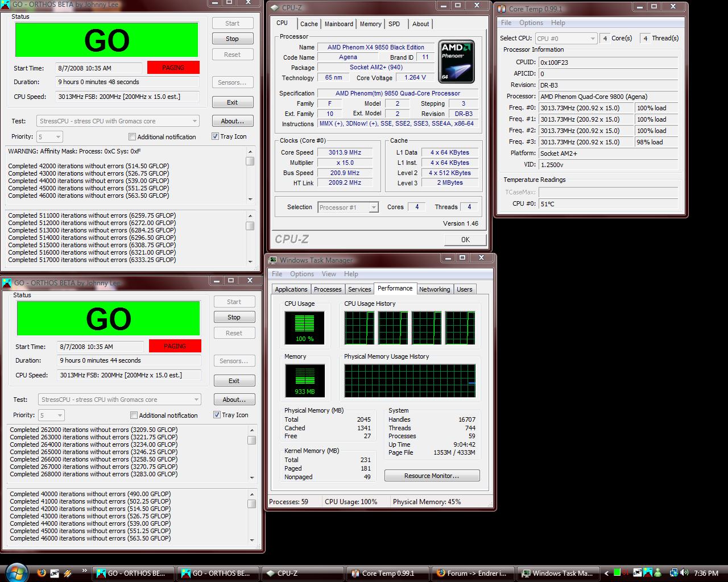Viewport: 728px width, 582px height.
Task: Click the red PAGING indicator in bottom ORTHOS
Action: click(175, 346)
